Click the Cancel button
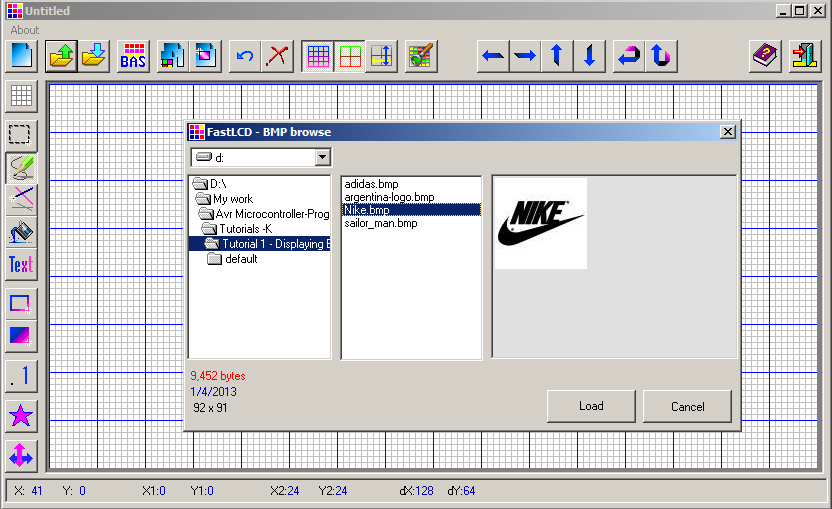 [688, 407]
